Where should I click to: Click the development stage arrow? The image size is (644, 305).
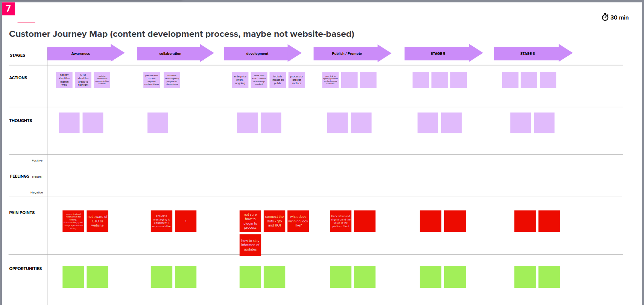[x=263, y=53]
